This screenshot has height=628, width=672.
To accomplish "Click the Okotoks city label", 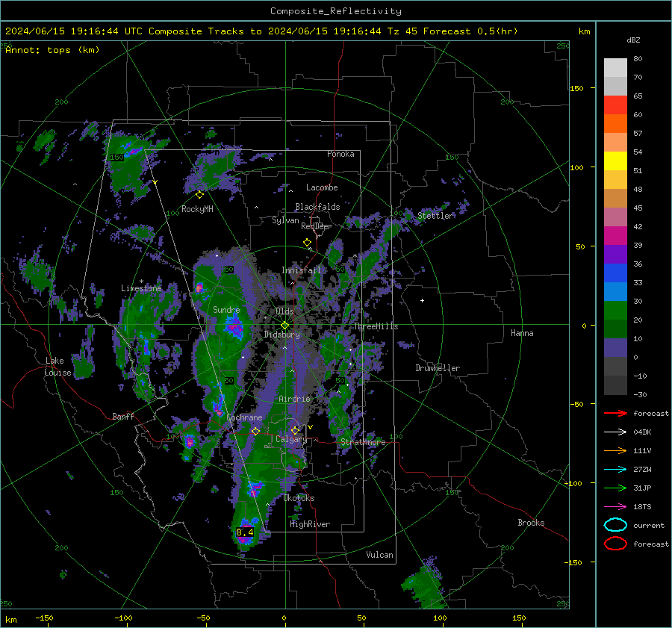I will [299, 498].
